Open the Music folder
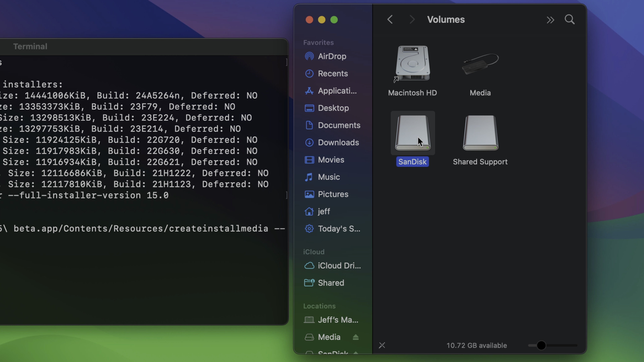Image resolution: width=644 pixels, height=362 pixels. (329, 177)
